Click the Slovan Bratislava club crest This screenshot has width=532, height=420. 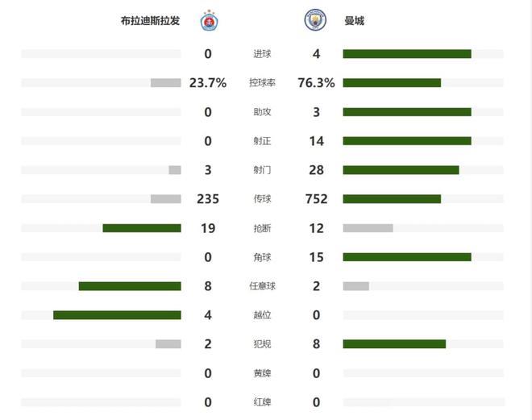pyautogui.click(x=208, y=20)
